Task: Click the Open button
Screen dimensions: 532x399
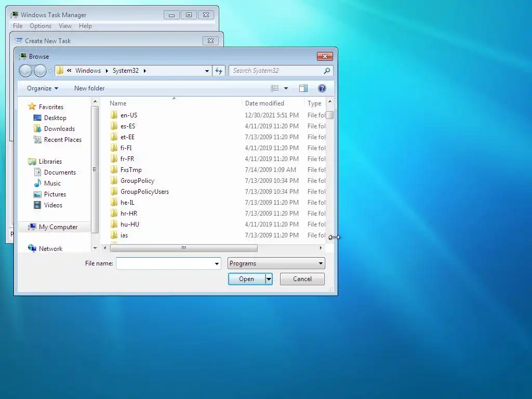Action: pyautogui.click(x=247, y=279)
